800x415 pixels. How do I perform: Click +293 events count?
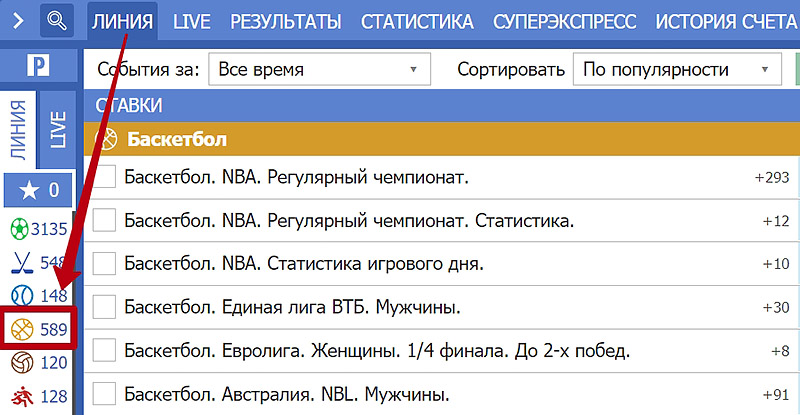771,177
